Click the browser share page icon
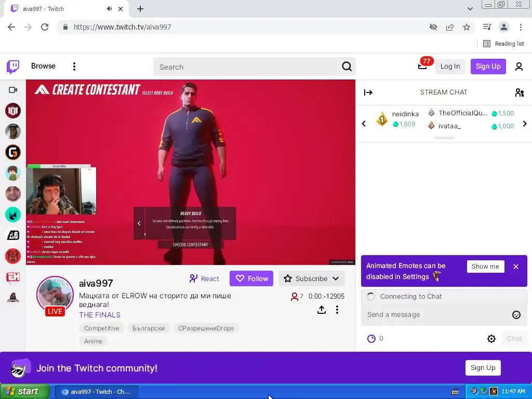532x399 pixels. click(x=450, y=27)
